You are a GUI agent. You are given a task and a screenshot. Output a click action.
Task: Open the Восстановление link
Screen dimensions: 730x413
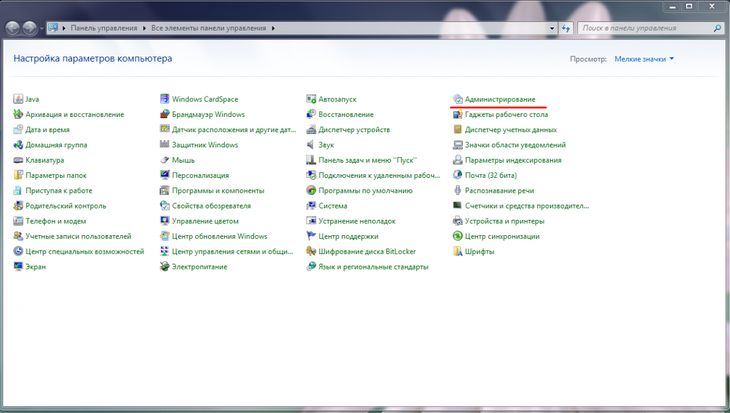click(346, 115)
